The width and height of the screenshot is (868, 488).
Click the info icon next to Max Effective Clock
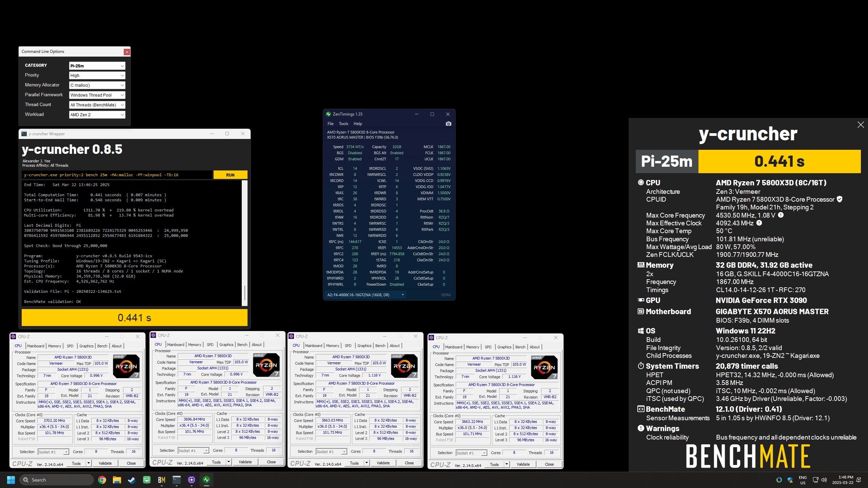click(x=759, y=223)
